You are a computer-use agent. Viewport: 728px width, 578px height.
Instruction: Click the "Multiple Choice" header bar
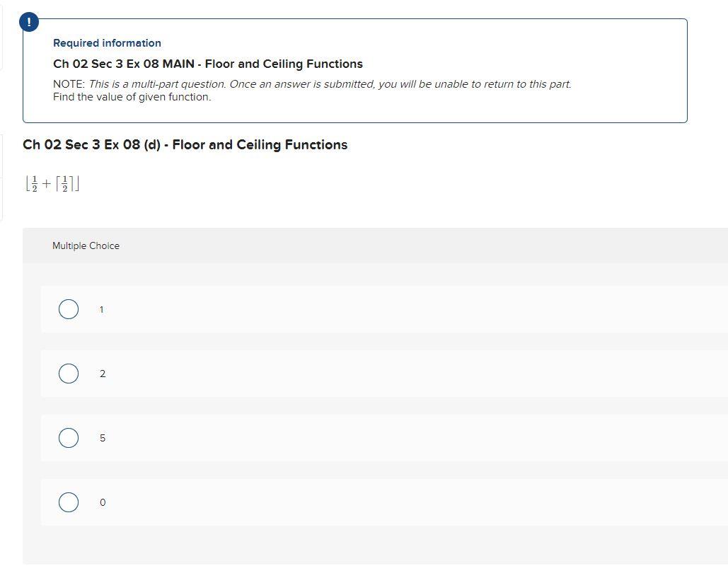coord(86,245)
